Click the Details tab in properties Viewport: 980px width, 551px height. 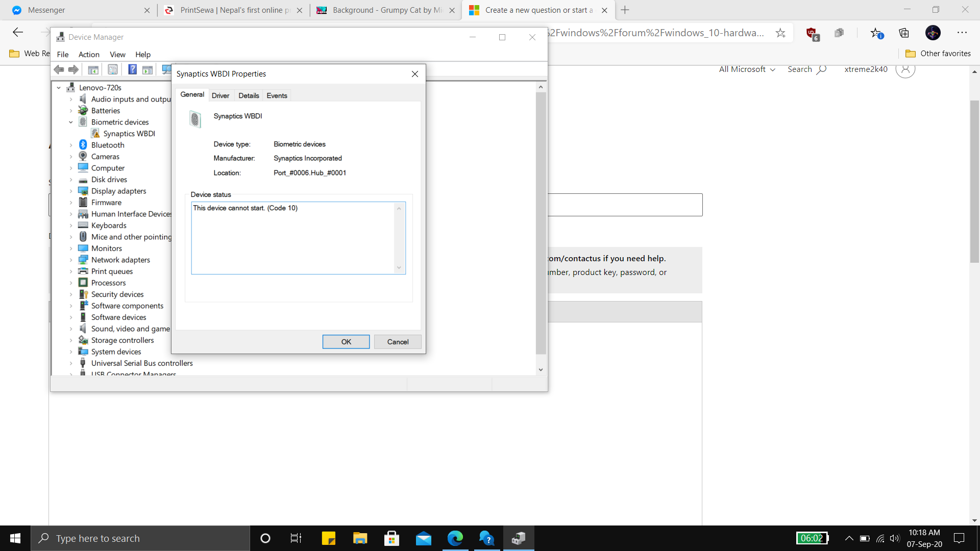pyautogui.click(x=249, y=95)
